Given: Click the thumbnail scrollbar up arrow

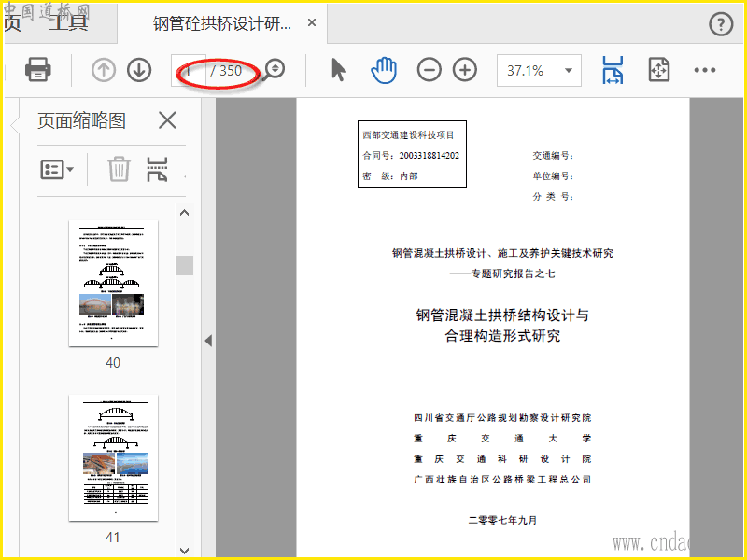Looking at the screenshot, I should pyautogui.click(x=184, y=213).
